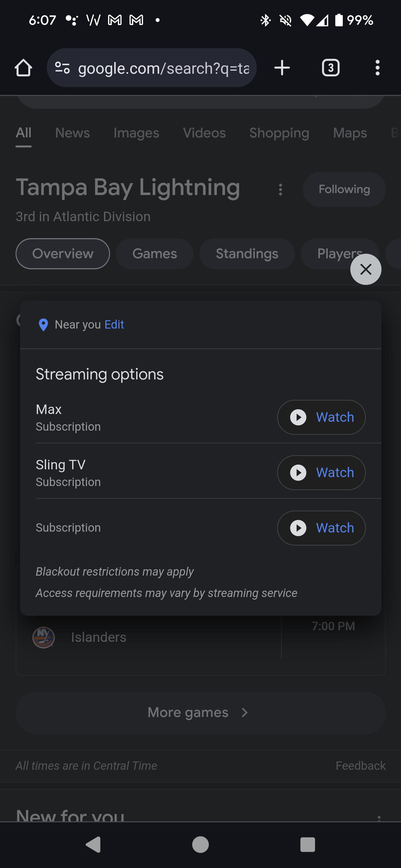Open the tab switcher showing 3 tabs
This screenshot has width=401, height=868.
click(x=331, y=68)
